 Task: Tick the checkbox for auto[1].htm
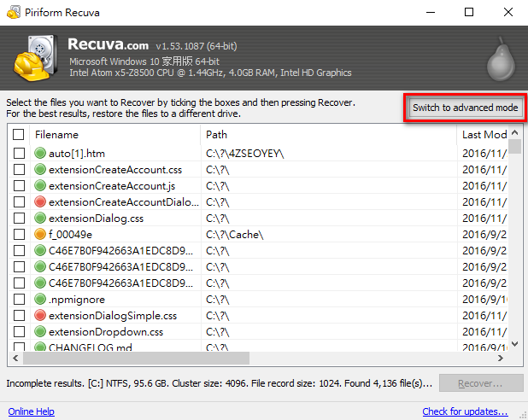coord(19,153)
